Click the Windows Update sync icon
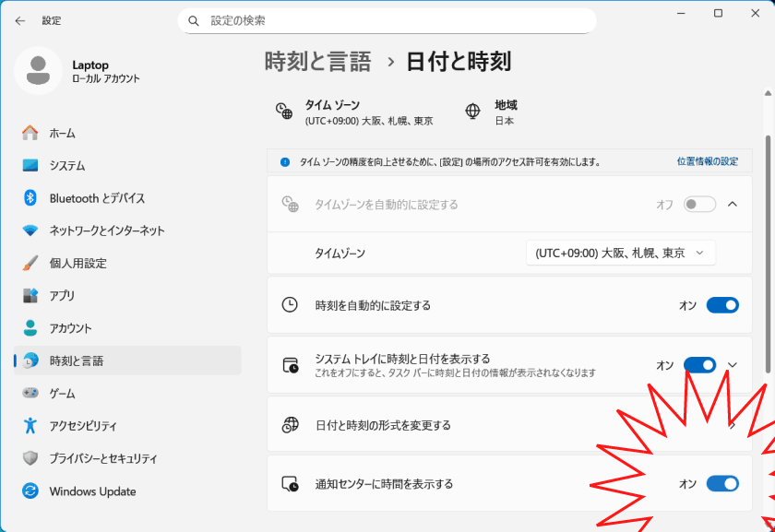 (30, 491)
